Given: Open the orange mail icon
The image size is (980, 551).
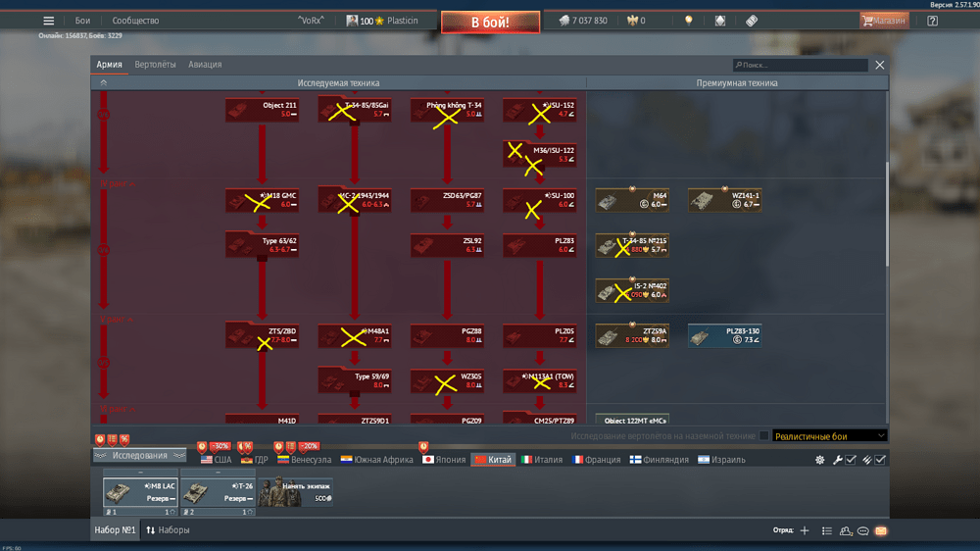Looking at the screenshot, I should click(881, 530).
